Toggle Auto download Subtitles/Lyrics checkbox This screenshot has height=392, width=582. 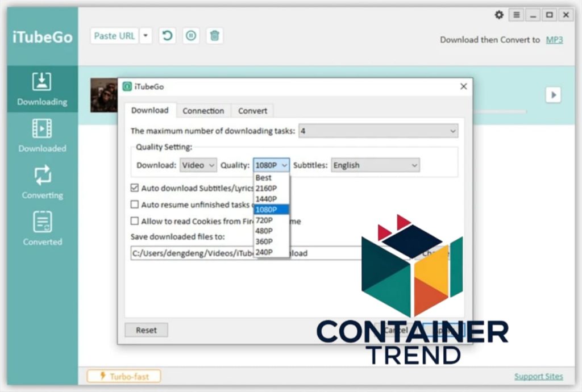coord(135,188)
